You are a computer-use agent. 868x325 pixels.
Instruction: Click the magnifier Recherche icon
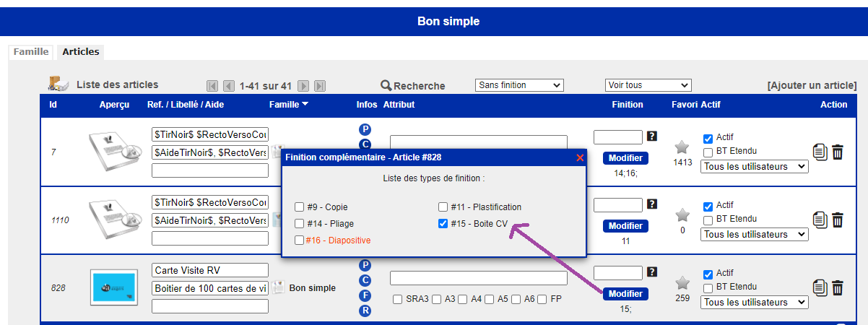386,85
